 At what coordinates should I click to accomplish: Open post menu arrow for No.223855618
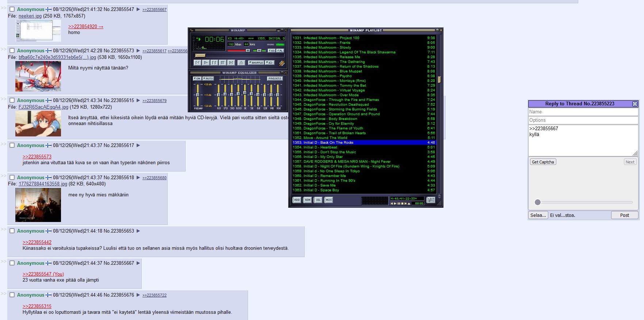pyautogui.click(x=138, y=178)
